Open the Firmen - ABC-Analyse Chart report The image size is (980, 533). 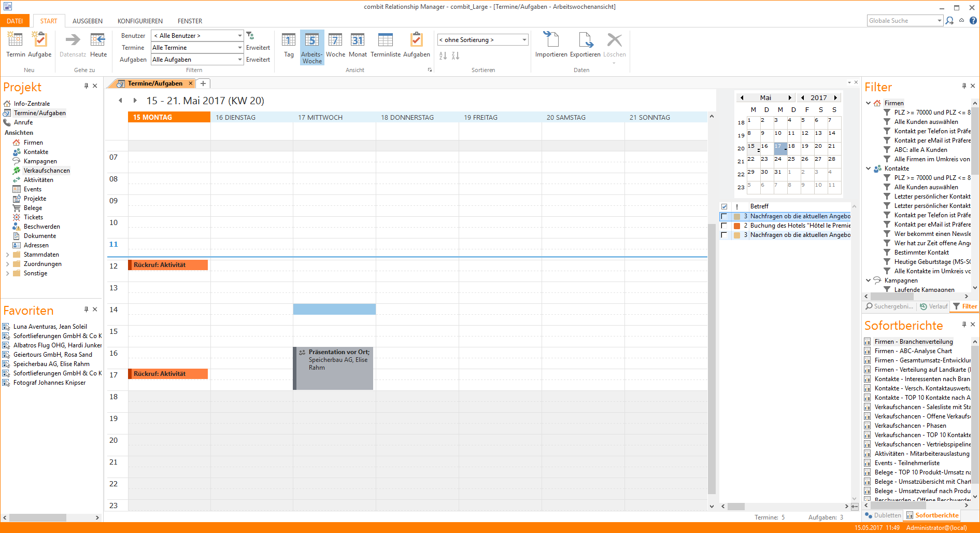click(x=913, y=351)
